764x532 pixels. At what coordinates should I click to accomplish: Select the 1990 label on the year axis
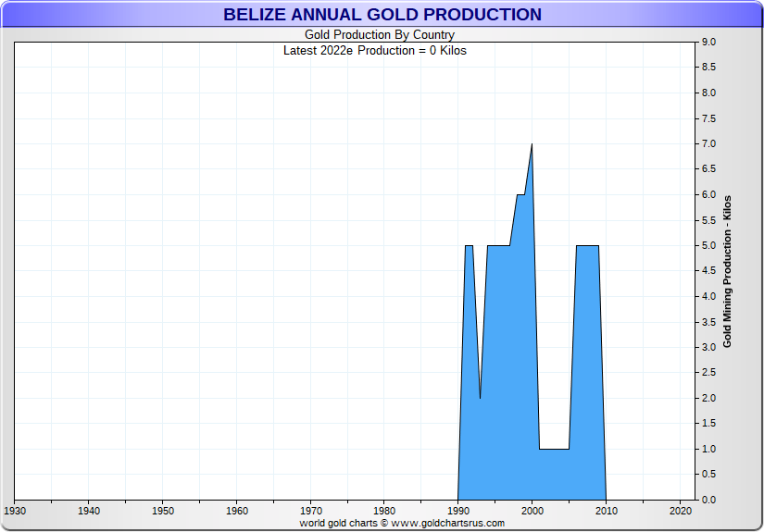coord(458,511)
